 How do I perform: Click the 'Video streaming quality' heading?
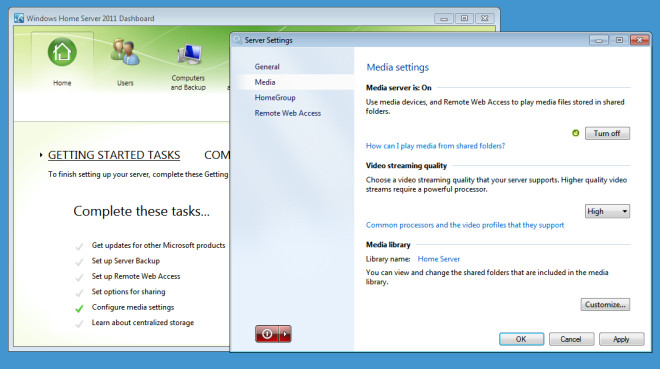tap(406, 166)
